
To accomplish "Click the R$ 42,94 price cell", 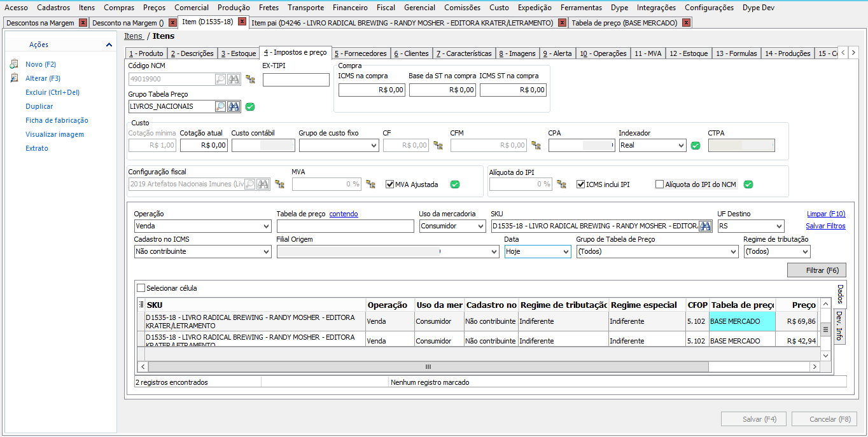I will (x=797, y=341).
